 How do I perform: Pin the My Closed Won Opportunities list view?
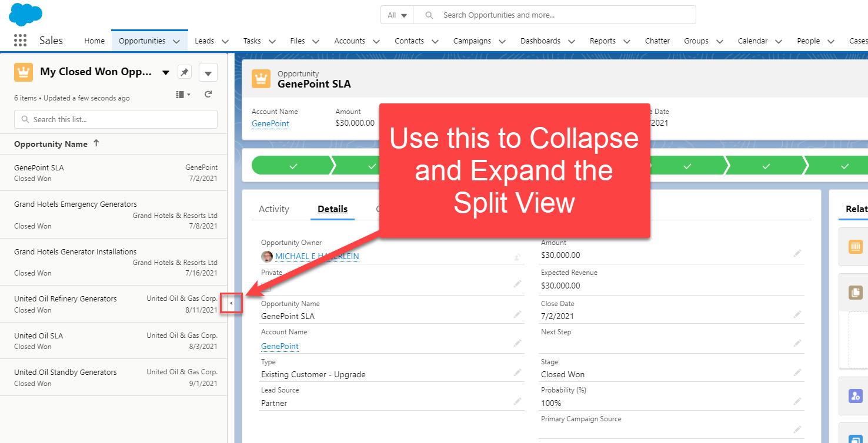pos(184,72)
